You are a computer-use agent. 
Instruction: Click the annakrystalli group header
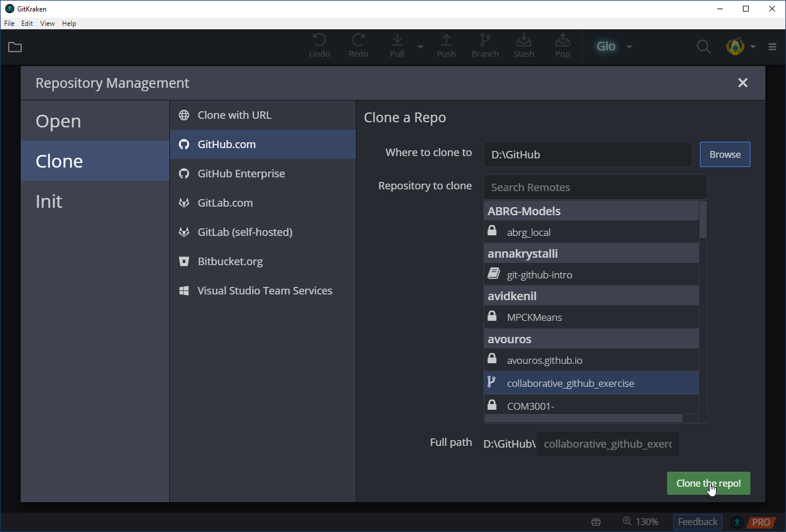click(x=591, y=253)
